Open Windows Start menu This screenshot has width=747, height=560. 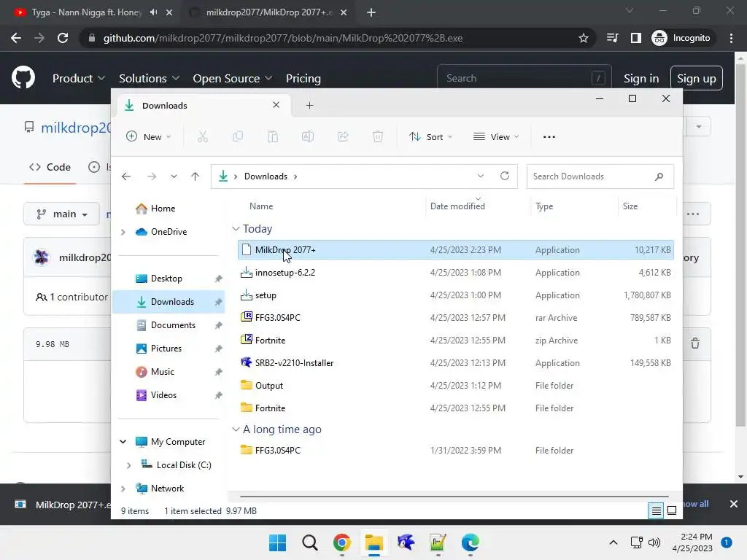pyautogui.click(x=277, y=542)
